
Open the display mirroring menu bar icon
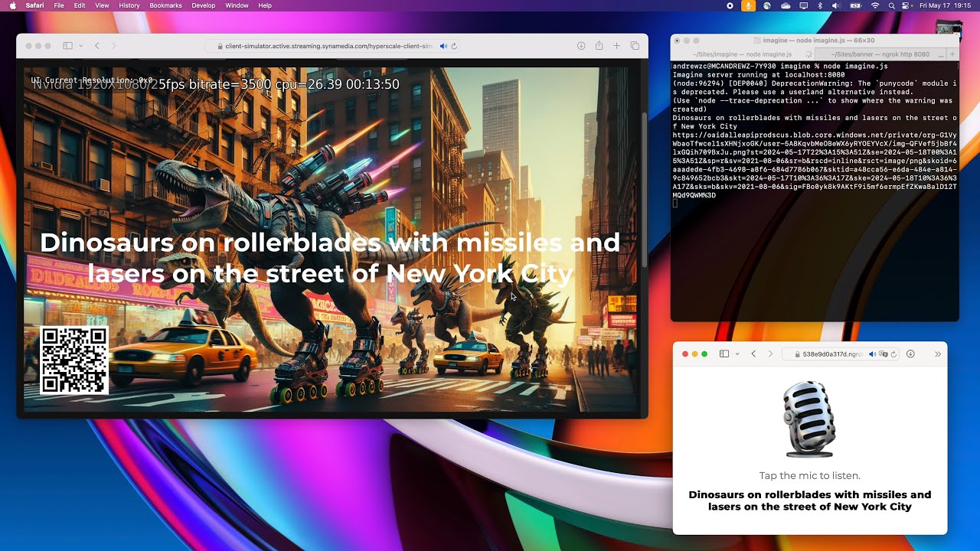(x=803, y=5)
